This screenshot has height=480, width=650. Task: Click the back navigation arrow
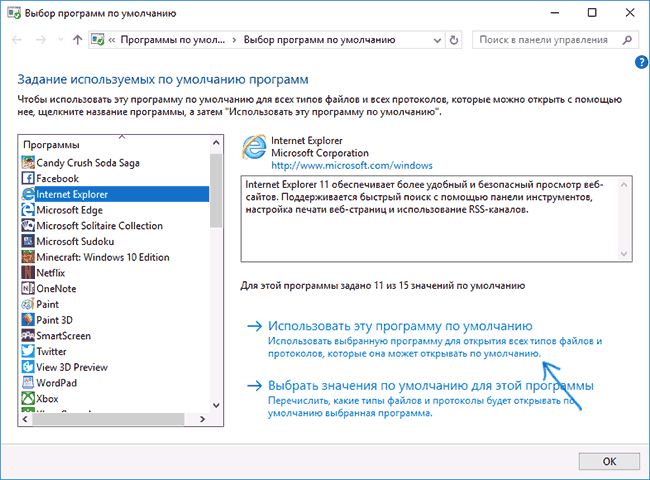point(17,40)
